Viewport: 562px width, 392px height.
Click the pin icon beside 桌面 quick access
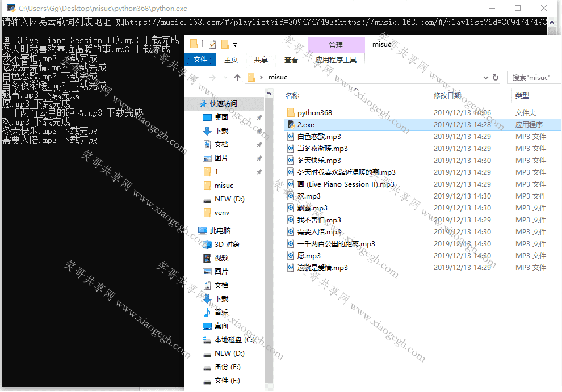pos(259,117)
